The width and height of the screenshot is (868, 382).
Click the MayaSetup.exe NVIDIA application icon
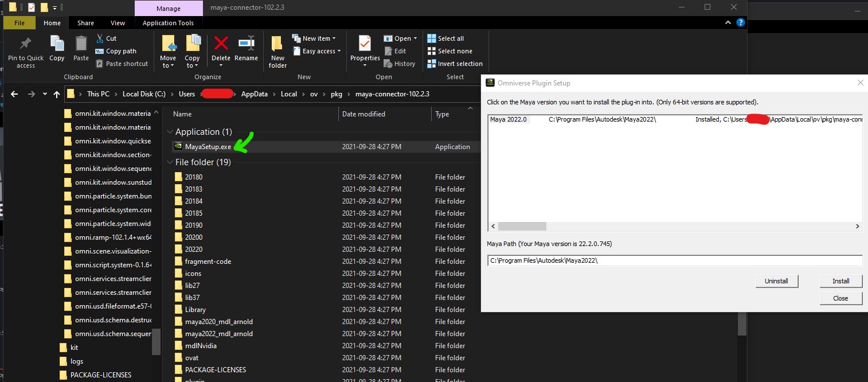point(178,147)
